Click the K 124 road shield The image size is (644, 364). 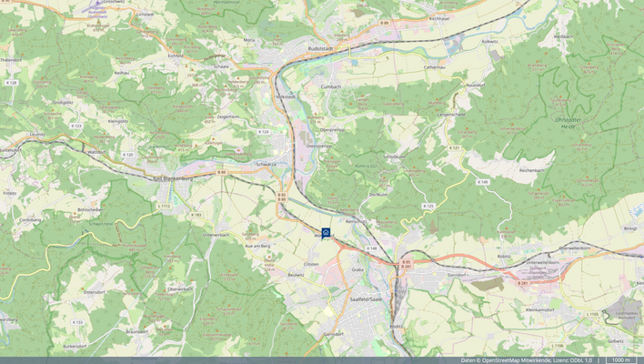click(263, 132)
